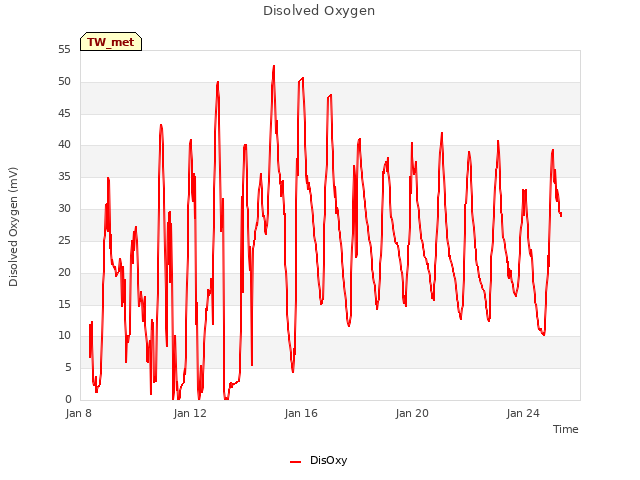The width and height of the screenshot is (640, 480).
Task: Click the Jan 8 x-axis label
Action: pos(78,413)
